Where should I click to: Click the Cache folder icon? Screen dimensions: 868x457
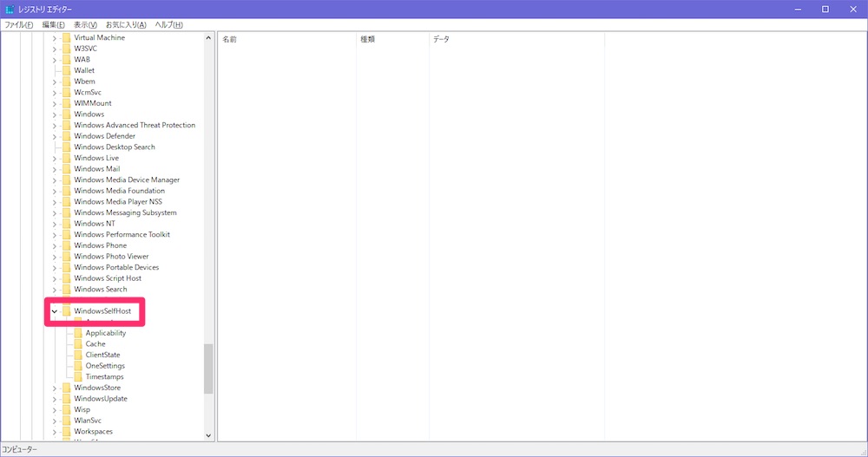point(78,343)
